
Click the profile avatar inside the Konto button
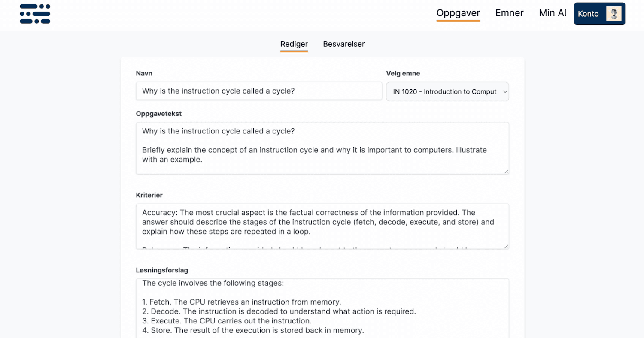(614, 13)
